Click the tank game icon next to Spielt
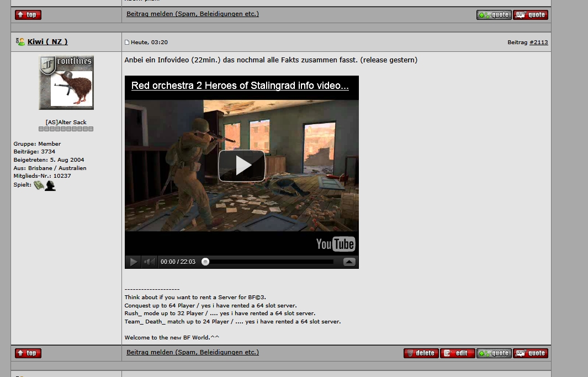588x377 pixels. (x=39, y=185)
